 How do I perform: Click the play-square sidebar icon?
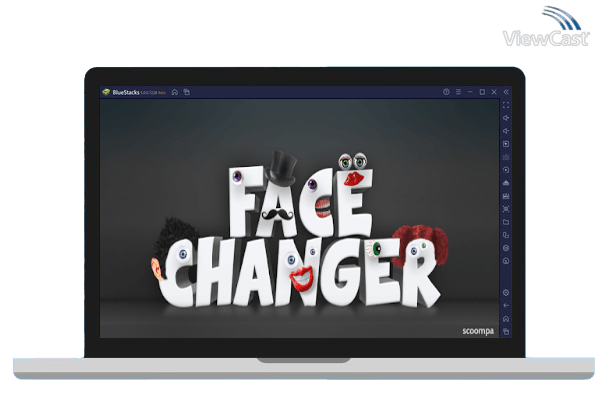[506, 144]
